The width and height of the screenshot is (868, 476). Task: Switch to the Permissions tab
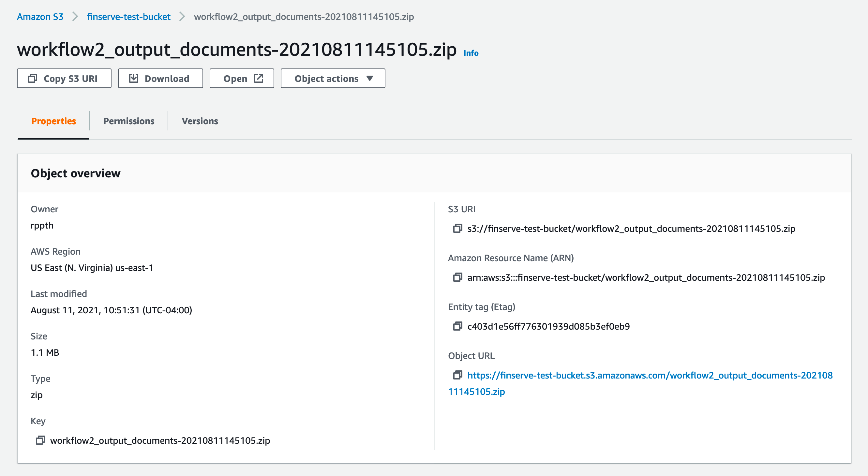tap(129, 121)
